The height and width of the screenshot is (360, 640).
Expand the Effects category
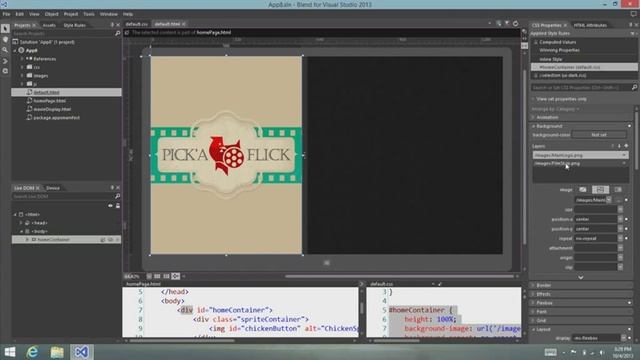point(533,294)
